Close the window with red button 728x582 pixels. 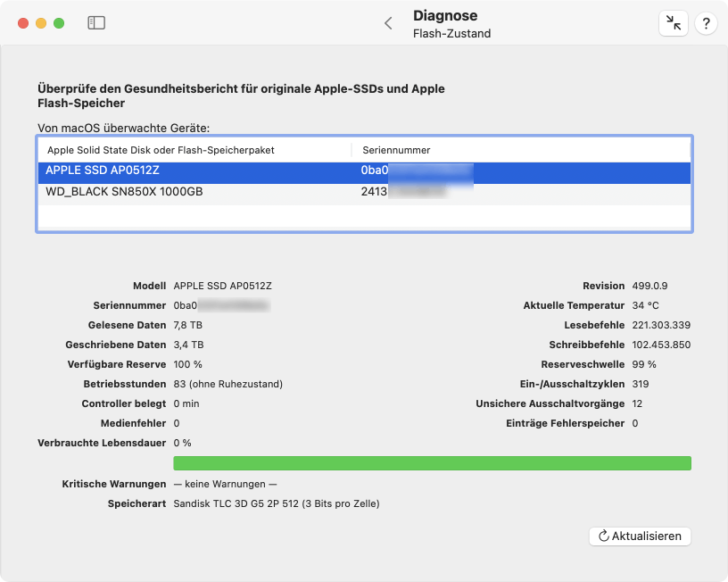coord(23,22)
